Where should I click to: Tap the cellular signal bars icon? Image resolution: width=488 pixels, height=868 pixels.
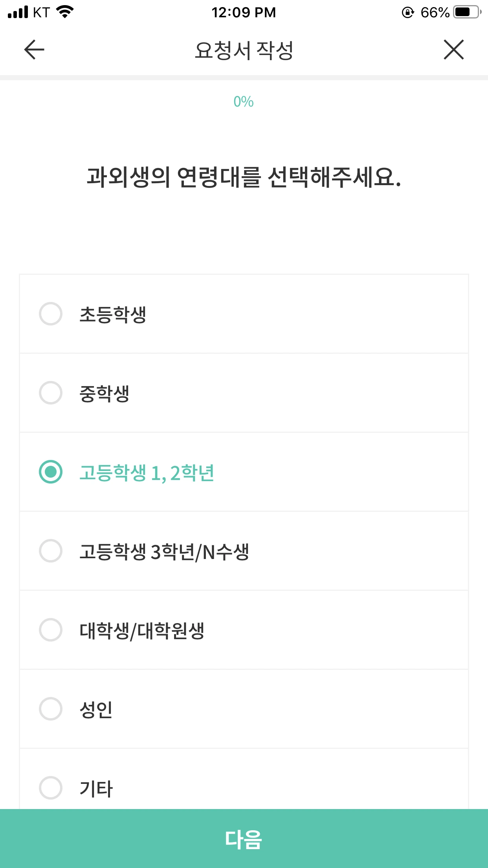[x=18, y=12]
